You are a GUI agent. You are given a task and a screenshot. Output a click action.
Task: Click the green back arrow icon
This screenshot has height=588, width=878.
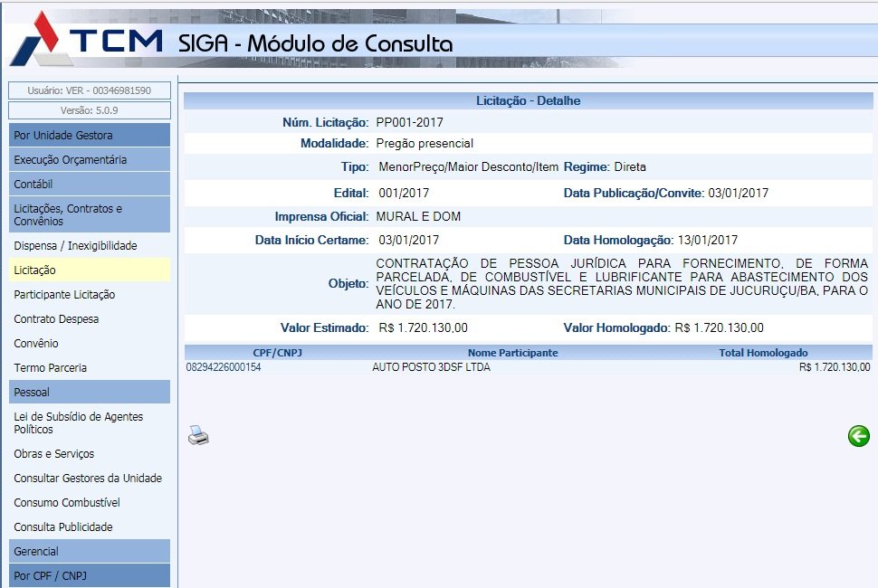(x=858, y=436)
